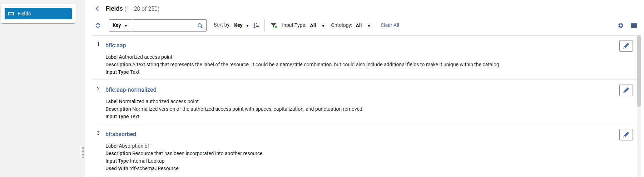Edit the bflc:aap-normalized field

[x=626, y=90]
